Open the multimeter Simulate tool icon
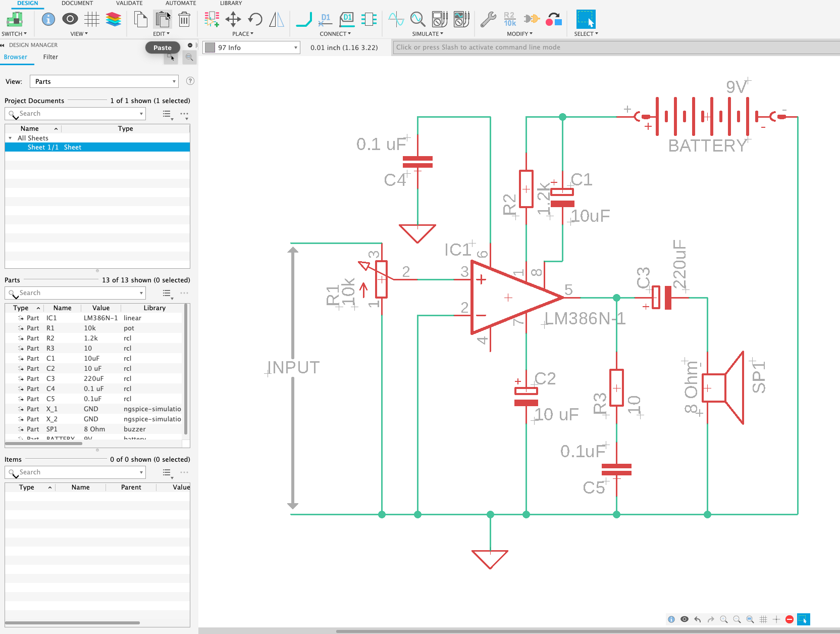This screenshot has height=634, width=840. [x=440, y=19]
